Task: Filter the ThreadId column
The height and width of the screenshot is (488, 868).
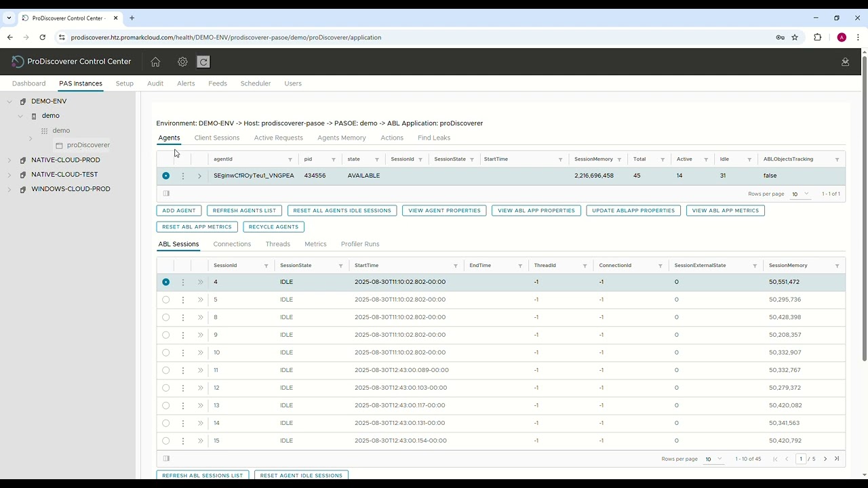Action: [585, 266]
